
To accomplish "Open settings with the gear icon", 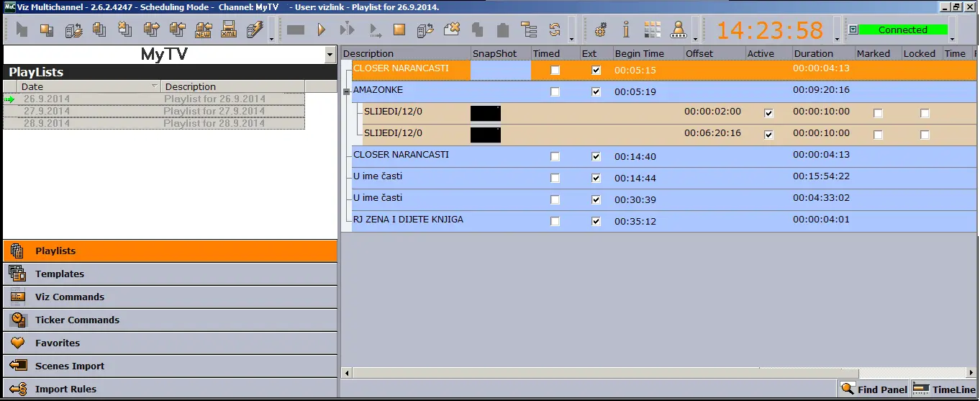I will pos(601,30).
